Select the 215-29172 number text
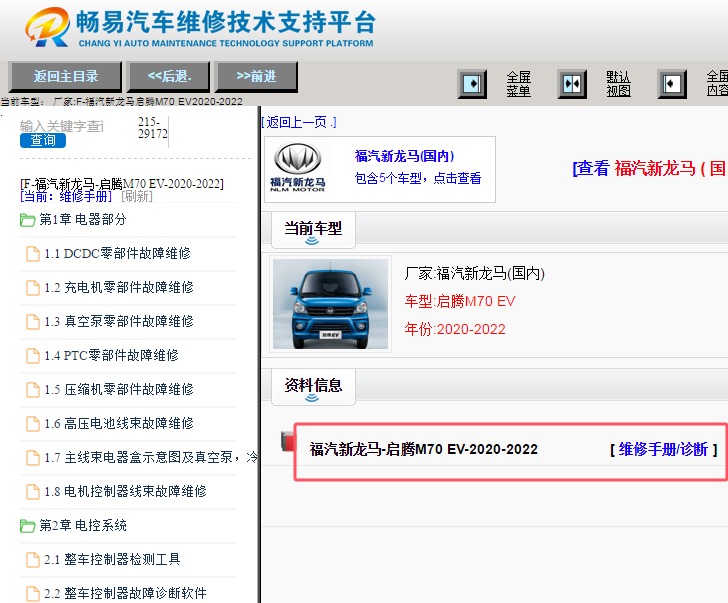 point(153,128)
